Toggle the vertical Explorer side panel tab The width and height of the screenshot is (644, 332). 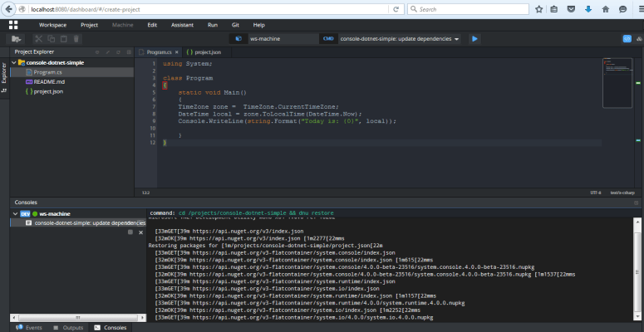(x=4, y=75)
